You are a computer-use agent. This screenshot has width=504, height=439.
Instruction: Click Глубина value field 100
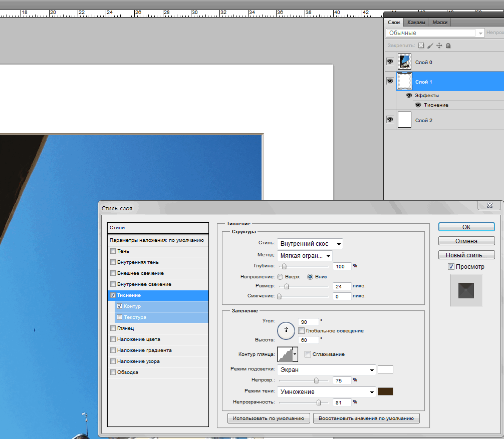point(342,266)
